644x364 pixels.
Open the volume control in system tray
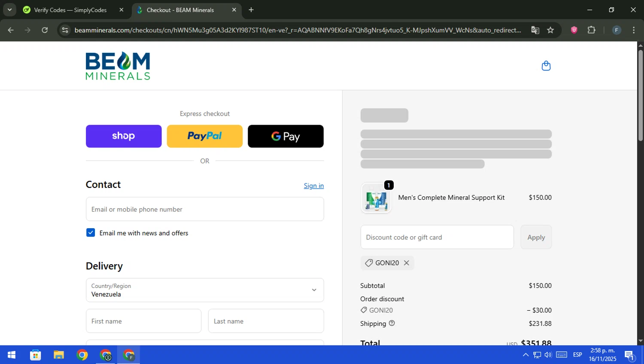(x=548, y=355)
